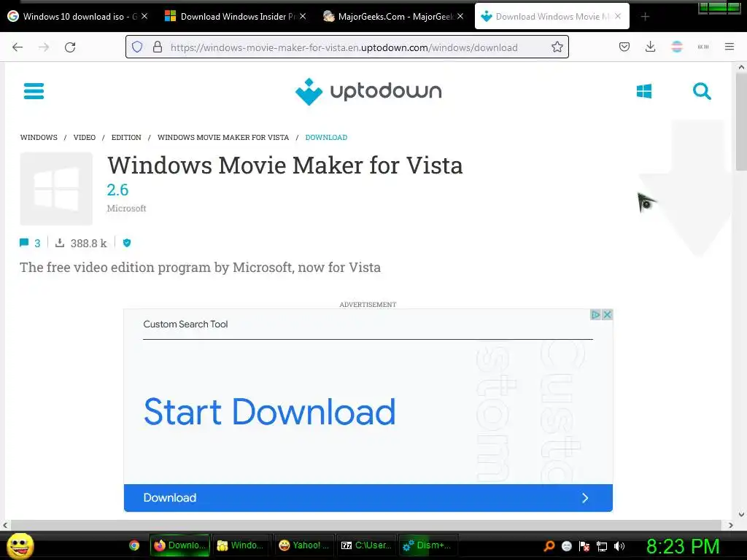View site security padlock info
The height and width of the screenshot is (560, 747).
[x=158, y=47]
